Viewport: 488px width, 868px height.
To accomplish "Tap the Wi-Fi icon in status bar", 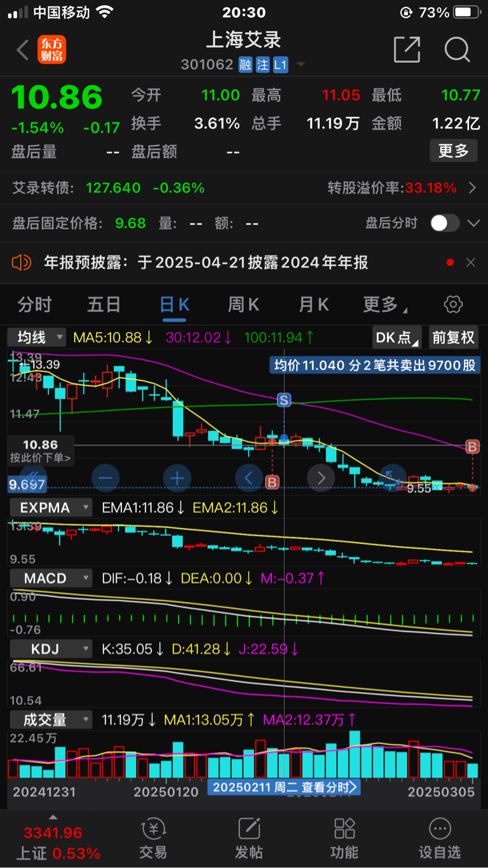I will tap(105, 12).
